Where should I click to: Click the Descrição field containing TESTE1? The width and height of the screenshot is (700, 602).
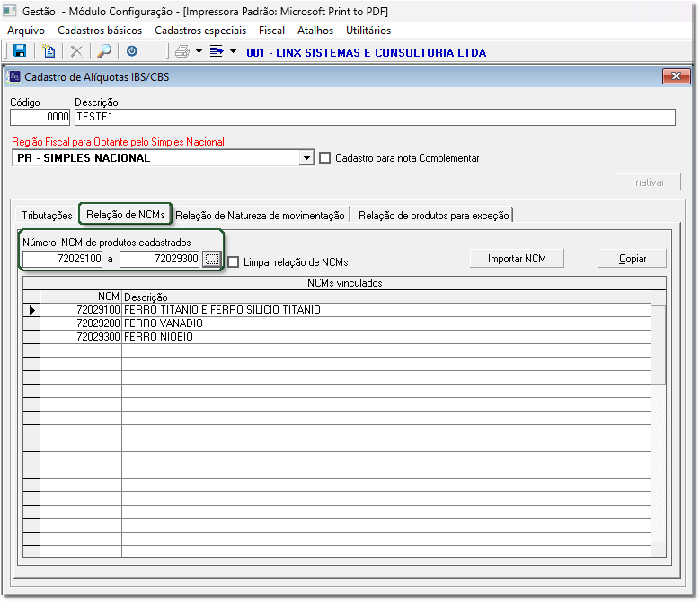[x=375, y=117]
